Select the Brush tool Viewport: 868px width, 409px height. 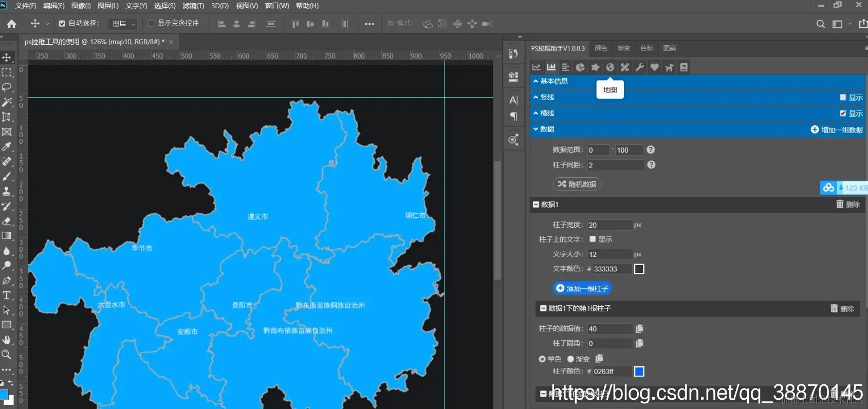[7, 176]
